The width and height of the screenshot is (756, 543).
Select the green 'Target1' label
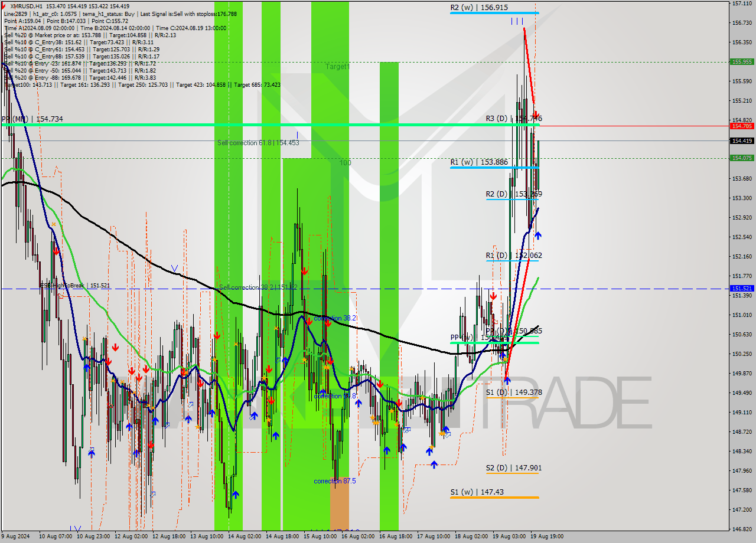[338, 67]
